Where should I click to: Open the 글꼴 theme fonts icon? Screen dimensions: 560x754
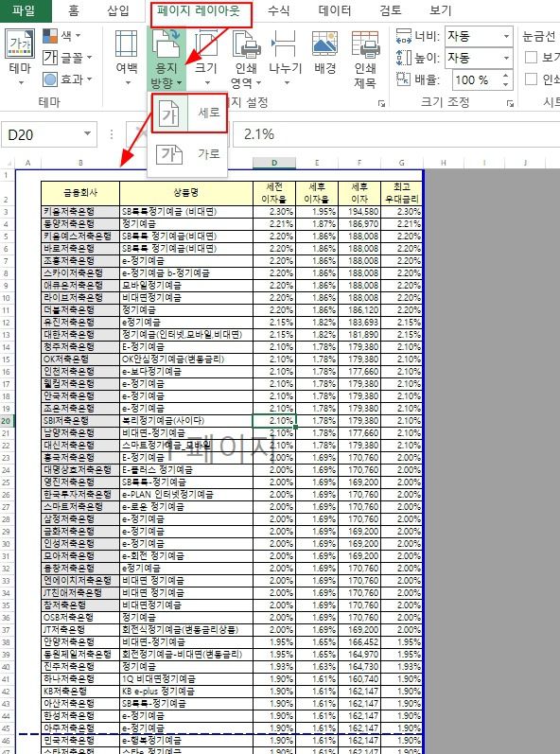(x=50, y=57)
